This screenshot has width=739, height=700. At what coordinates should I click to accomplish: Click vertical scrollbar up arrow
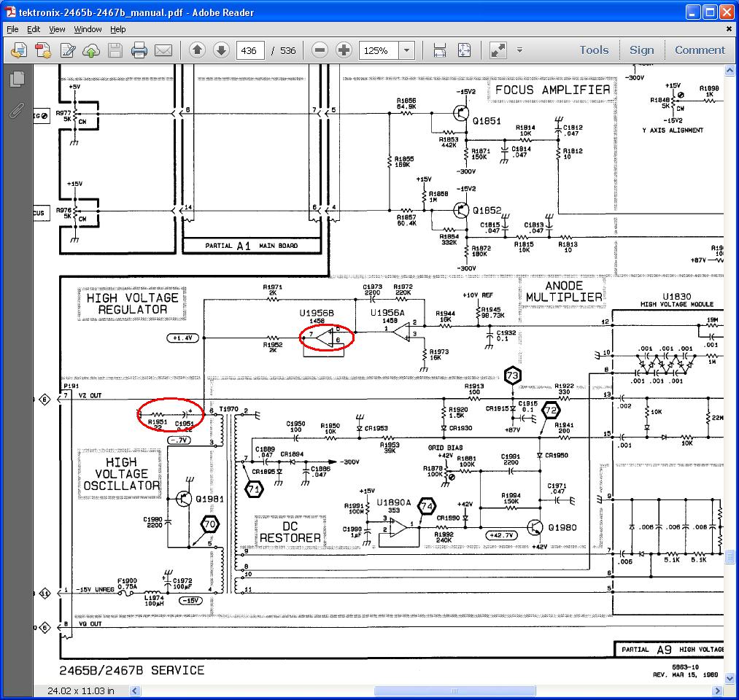[x=730, y=71]
